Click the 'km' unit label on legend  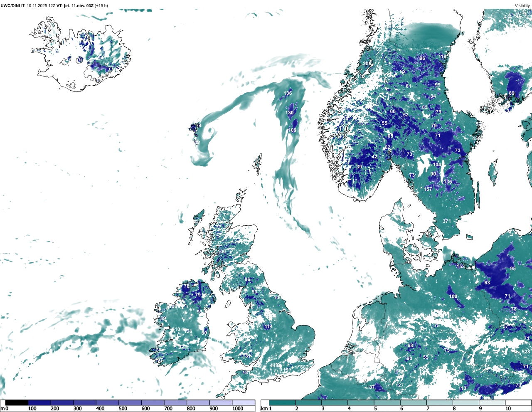click(264, 409)
